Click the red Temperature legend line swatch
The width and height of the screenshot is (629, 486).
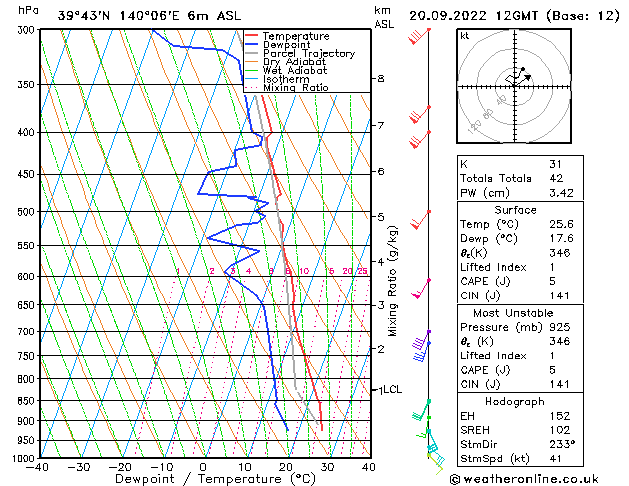coord(251,36)
